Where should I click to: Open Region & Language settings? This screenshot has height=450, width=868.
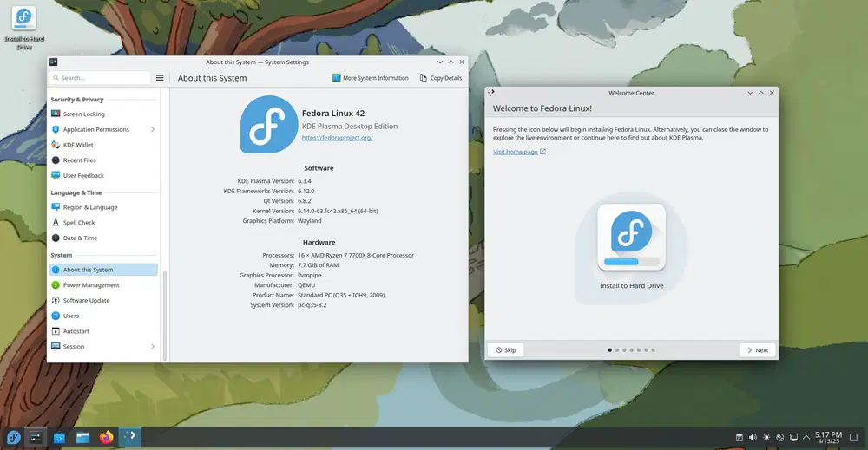[103, 207]
